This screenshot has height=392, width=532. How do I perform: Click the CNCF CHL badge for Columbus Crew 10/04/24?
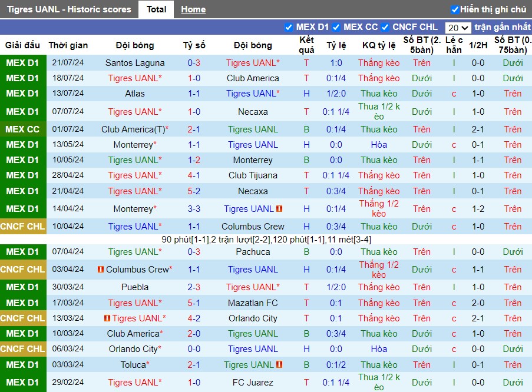(22, 226)
